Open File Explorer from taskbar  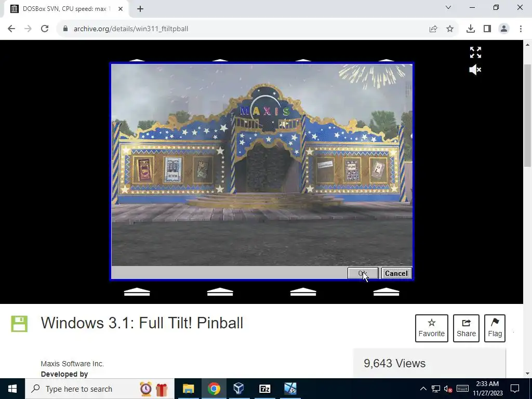click(x=188, y=389)
